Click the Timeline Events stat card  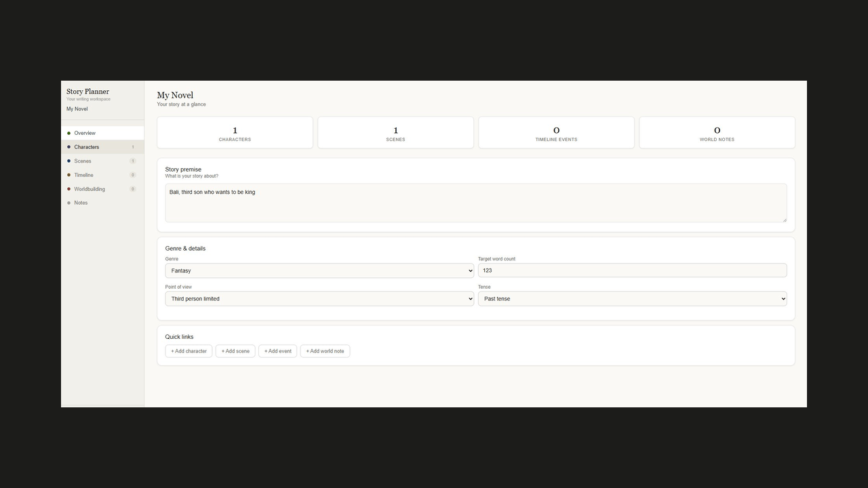tap(556, 132)
